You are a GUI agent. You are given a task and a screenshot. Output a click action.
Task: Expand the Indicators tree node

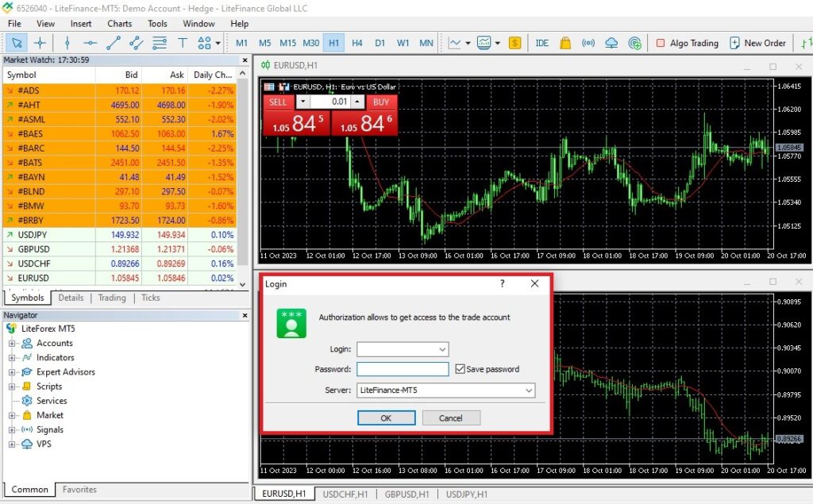tap(13, 358)
